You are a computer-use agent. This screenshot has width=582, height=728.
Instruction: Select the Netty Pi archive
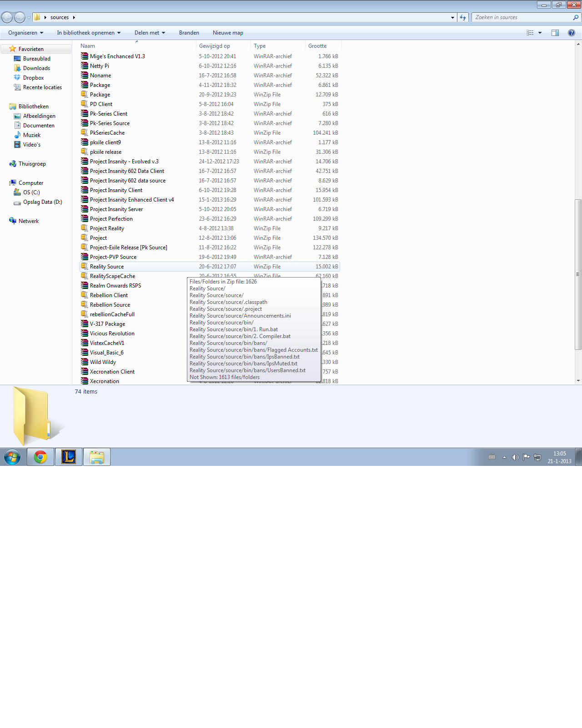click(x=210, y=66)
